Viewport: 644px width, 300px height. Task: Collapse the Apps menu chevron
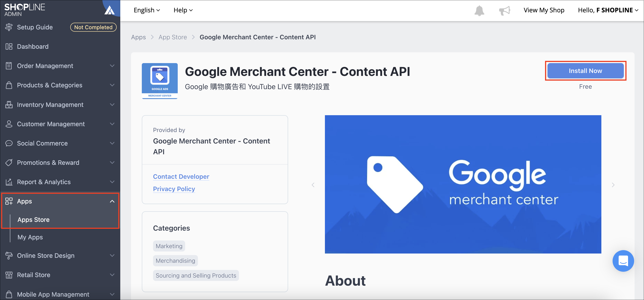(x=112, y=201)
